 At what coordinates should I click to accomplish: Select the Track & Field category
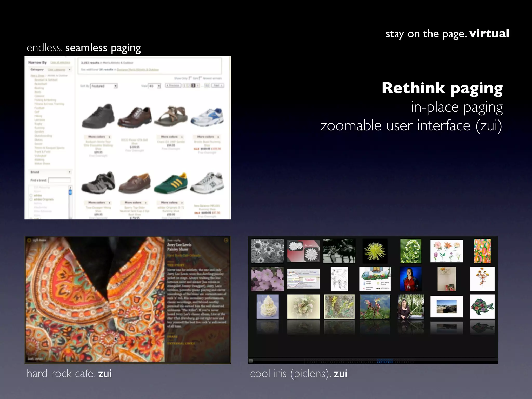pyautogui.click(x=42, y=152)
